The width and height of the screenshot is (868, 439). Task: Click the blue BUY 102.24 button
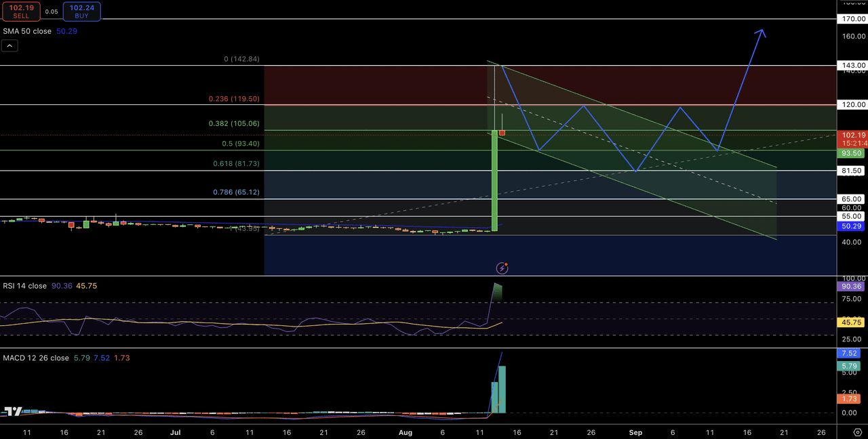click(x=81, y=11)
